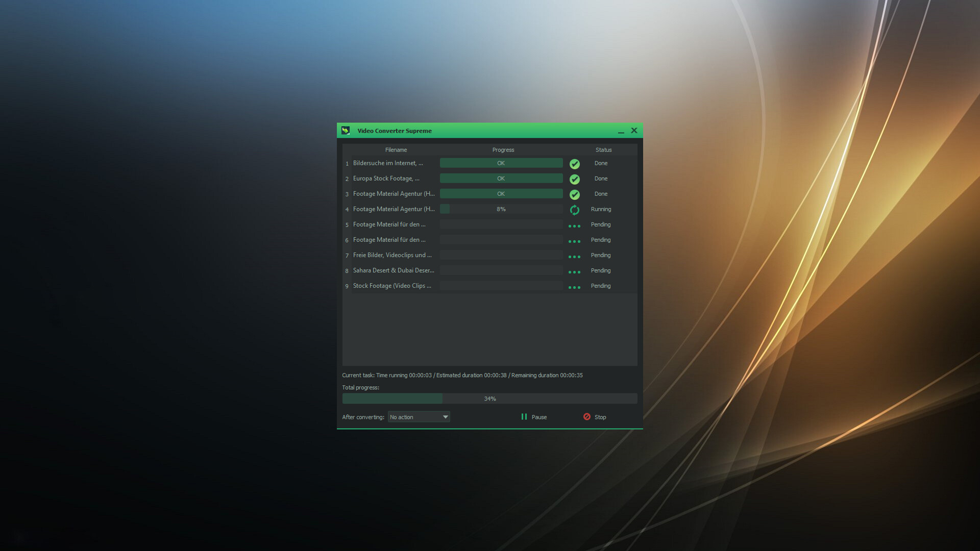The image size is (980, 551).
Task: Click the green Pause icon
Action: (x=524, y=417)
